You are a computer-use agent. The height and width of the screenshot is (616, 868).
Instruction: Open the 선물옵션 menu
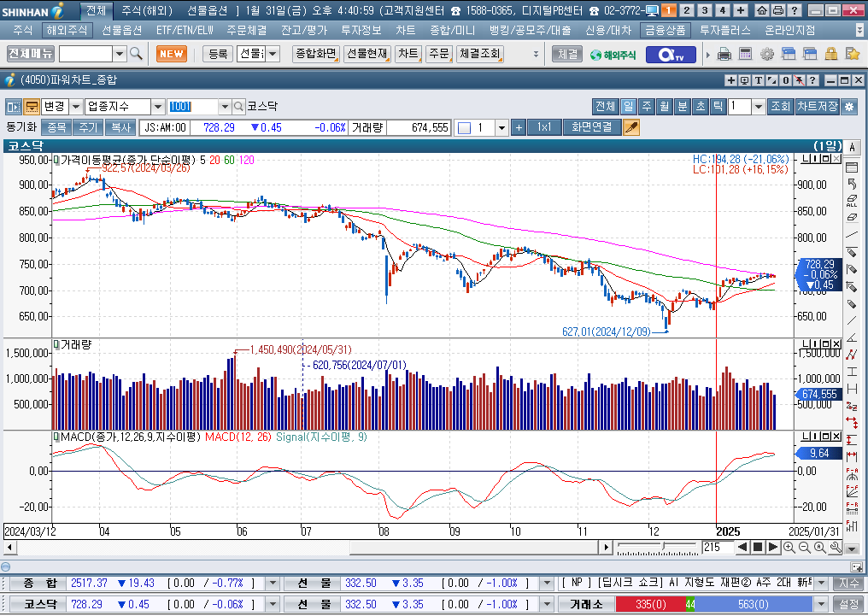point(122,30)
